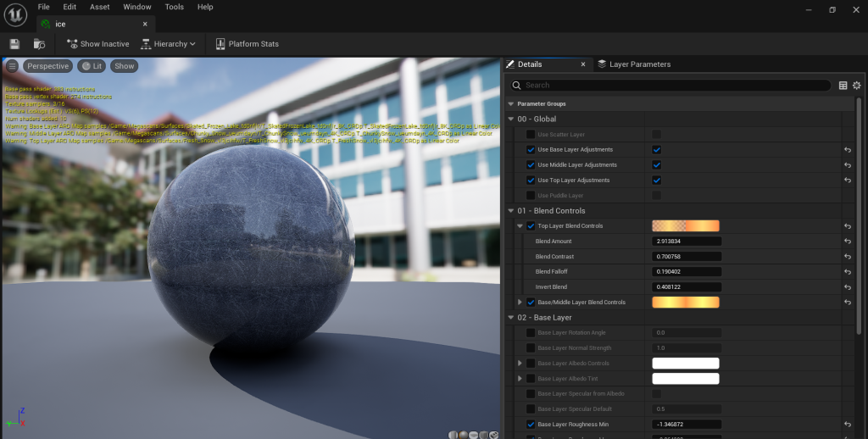Screen dimensions: 868x439
Task: Open Details panel settings gear
Action: [x=856, y=86]
